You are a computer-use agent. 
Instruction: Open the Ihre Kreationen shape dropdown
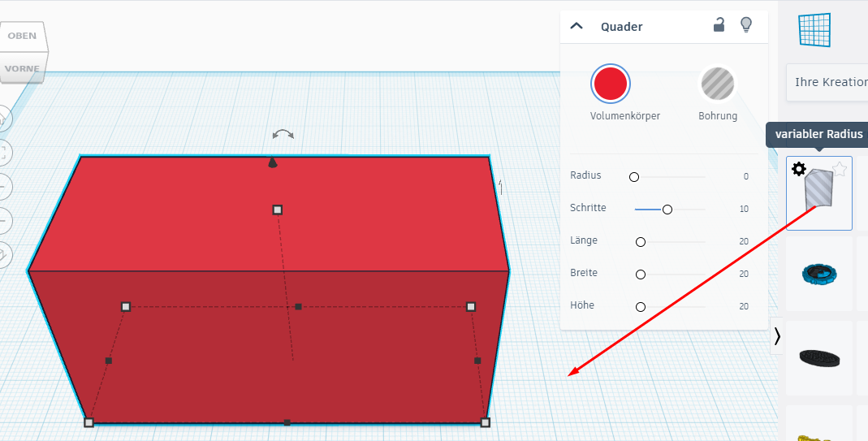pos(827,82)
